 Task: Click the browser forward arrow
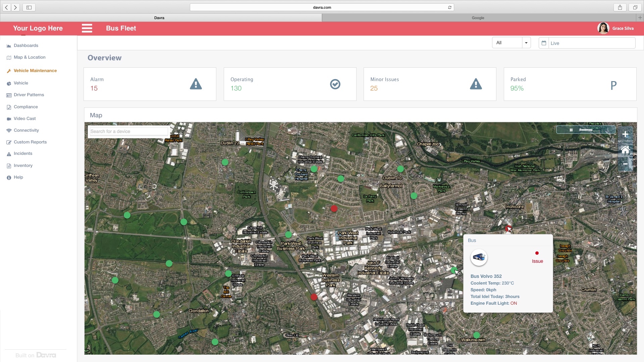pos(15,7)
